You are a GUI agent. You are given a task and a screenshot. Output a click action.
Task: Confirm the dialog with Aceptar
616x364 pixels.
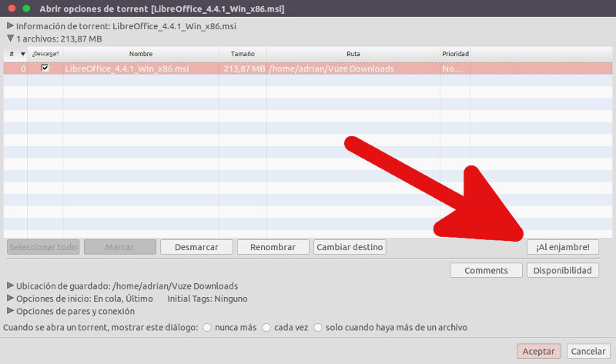(539, 351)
